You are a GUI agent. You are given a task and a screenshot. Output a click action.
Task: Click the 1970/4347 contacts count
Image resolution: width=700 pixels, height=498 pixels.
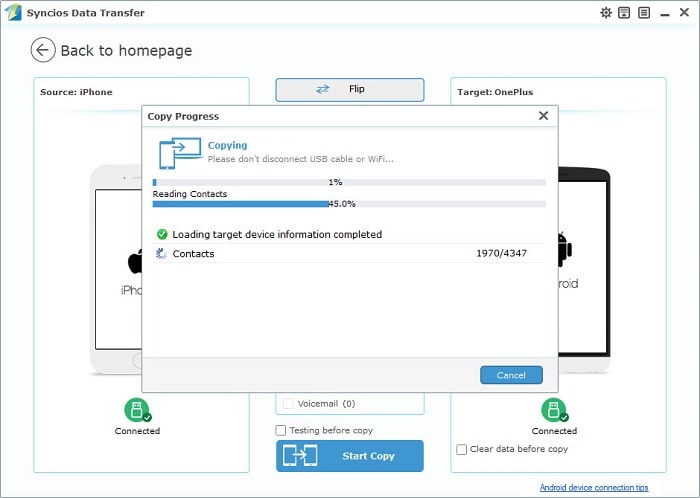(501, 253)
